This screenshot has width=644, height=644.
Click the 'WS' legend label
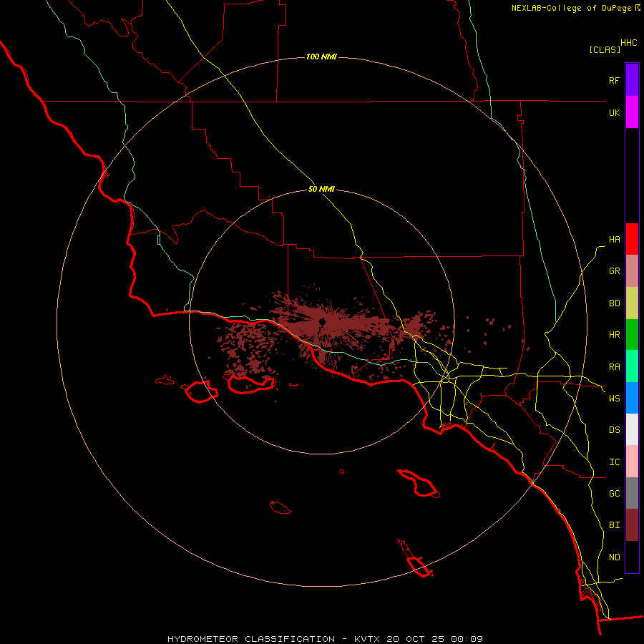614,399
